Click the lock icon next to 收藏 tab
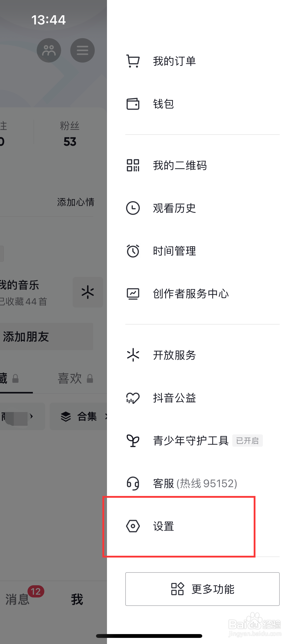This screenshot has height=644, width=298. [15, 379]
